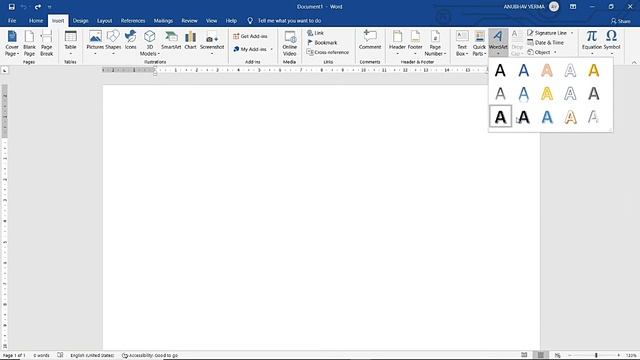Insert a Blank Page
The image size is (640, 360).
click(29, 43)
